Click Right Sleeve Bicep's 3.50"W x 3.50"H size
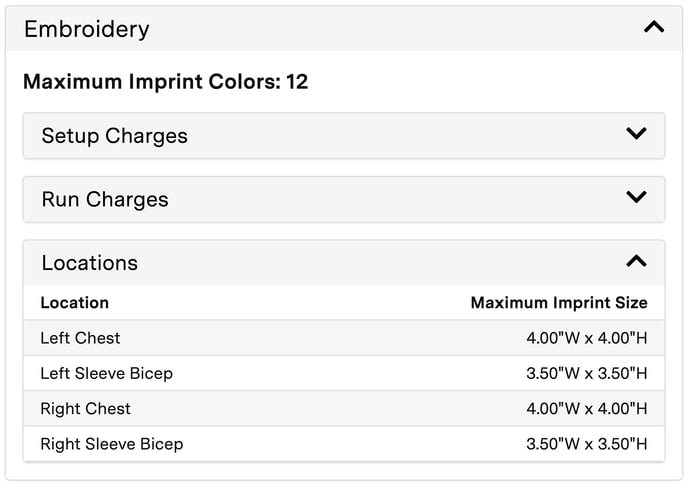 [x=587, y=443]
